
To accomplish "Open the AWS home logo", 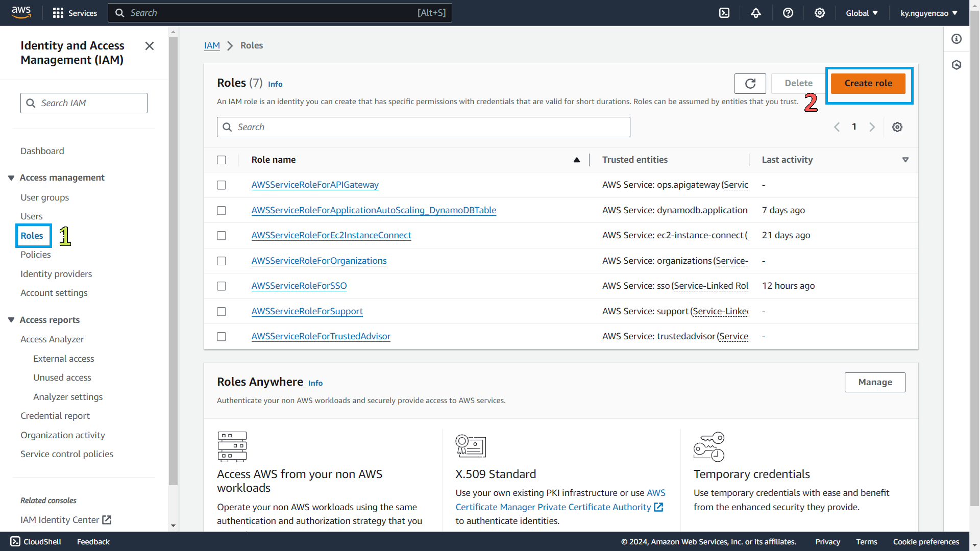I will click(21, 13).
